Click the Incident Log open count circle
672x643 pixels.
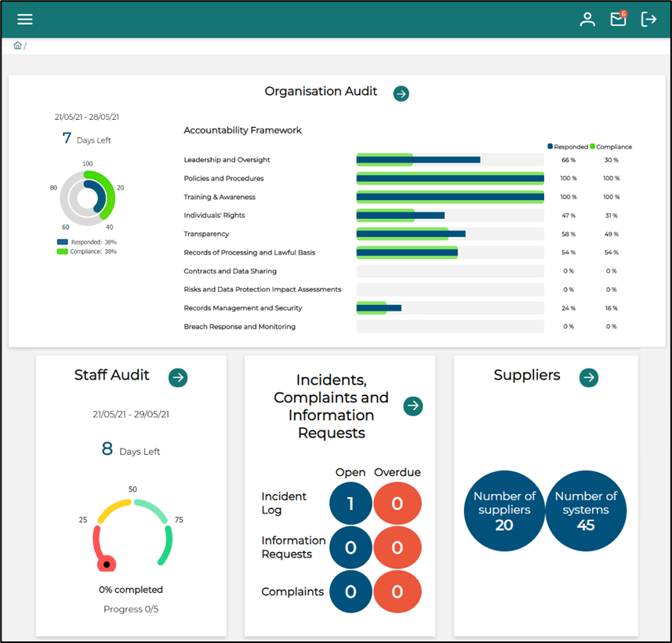point(351,503)
